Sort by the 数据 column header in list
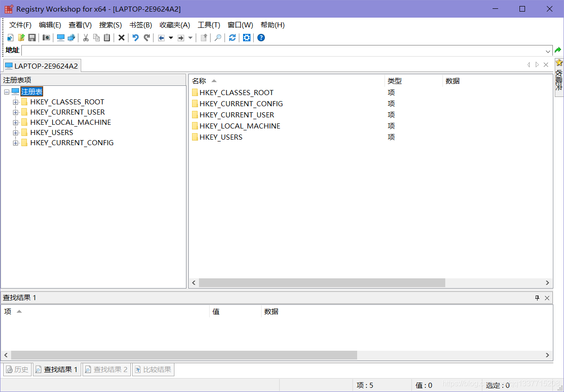The height and width of the screenshot is (392, 564). (498, 81)
